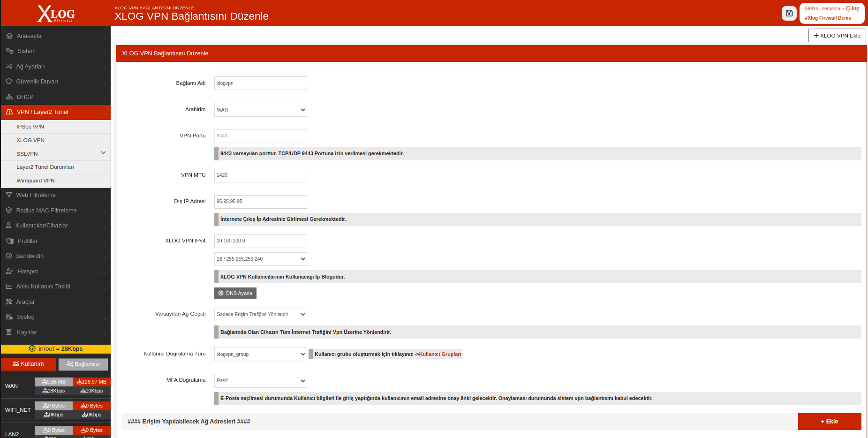The image size is (868, 438).
Task: Click the Syslog icon
Action: click(9, 317)
